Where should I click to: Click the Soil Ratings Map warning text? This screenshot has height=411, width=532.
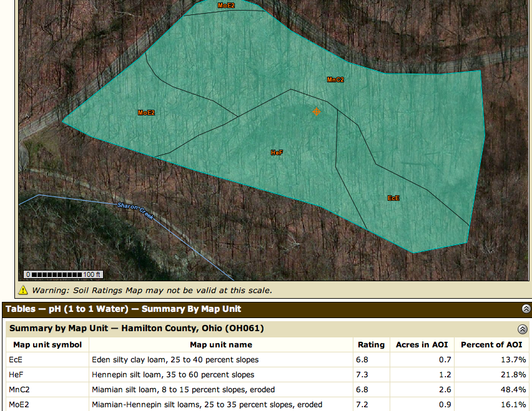click(152, 291)
